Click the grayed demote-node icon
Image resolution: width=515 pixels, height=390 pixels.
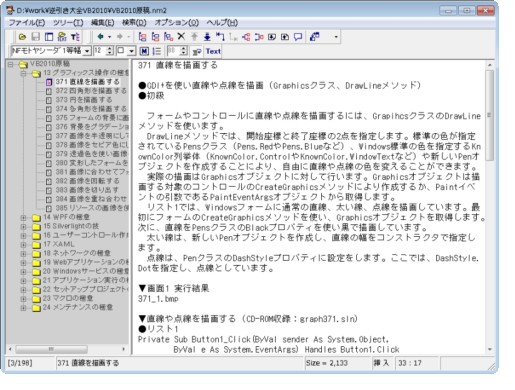click(x=233, y=37)
